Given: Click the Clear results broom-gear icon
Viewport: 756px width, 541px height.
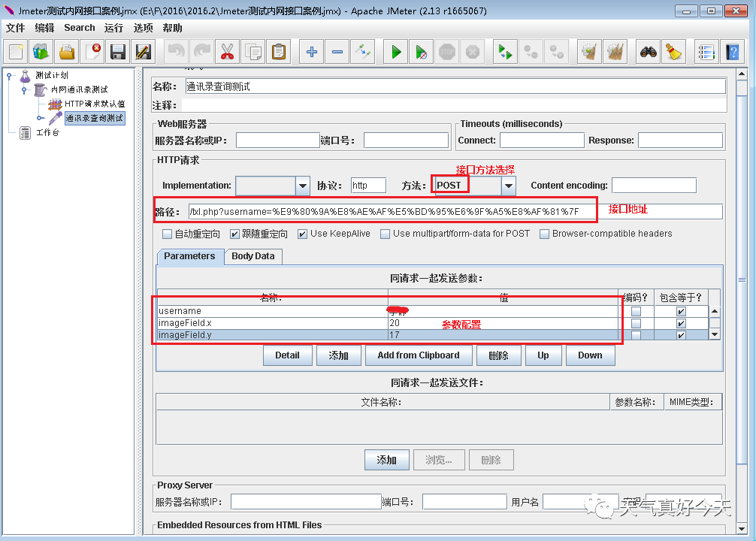Looking at the screenshot, I should 589,52.
